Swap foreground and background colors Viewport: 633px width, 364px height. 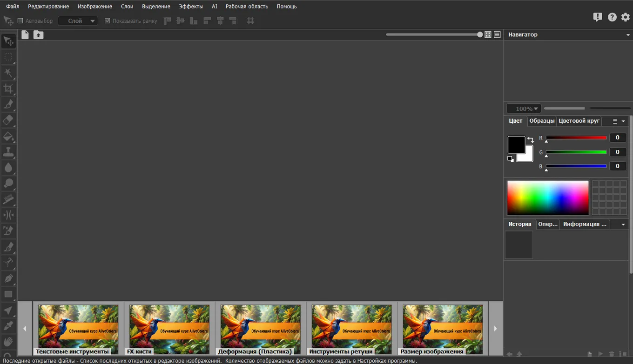531,139
